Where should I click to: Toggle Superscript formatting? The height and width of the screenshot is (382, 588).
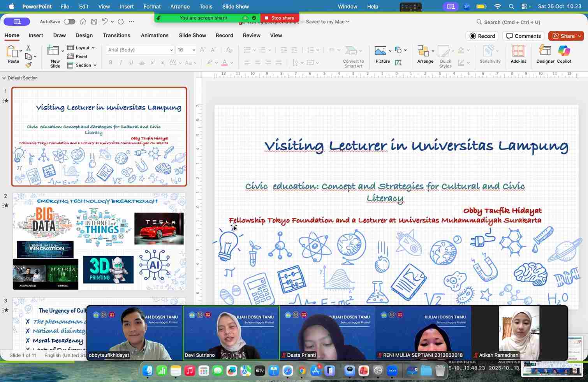pyautogui.click(x=153, y=63)
